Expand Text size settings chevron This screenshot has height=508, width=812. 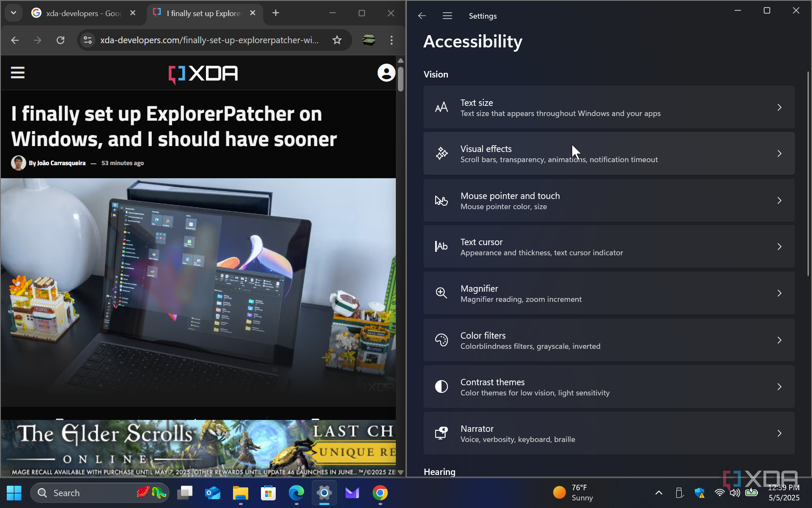pyautogui.click(x=779, y=108)
